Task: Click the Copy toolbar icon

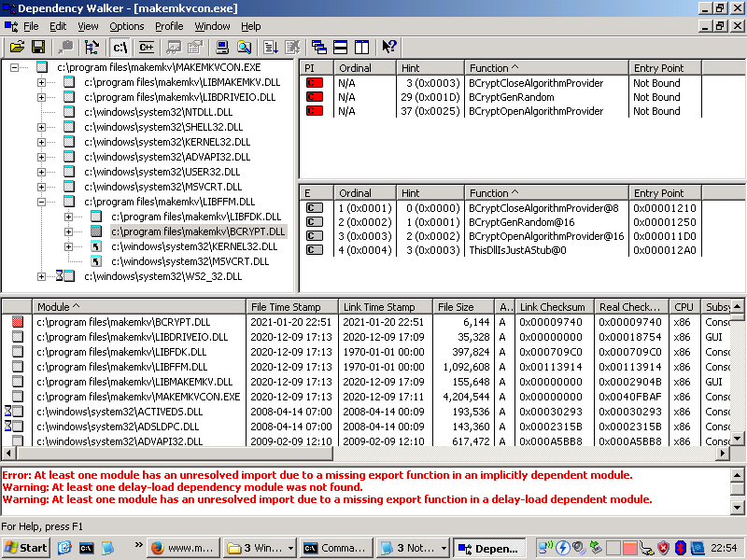Action: click(65, 47)
